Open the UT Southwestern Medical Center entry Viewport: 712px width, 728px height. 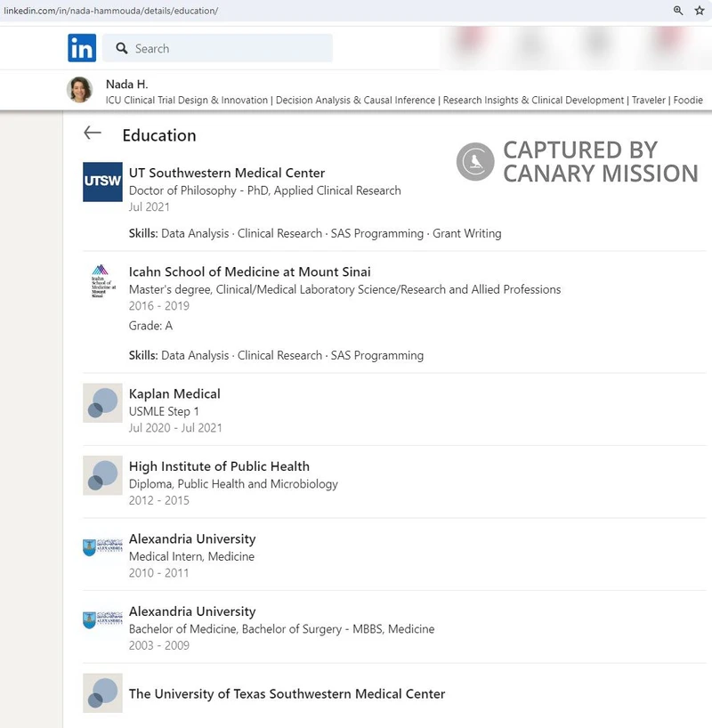(x=227, y=173)
